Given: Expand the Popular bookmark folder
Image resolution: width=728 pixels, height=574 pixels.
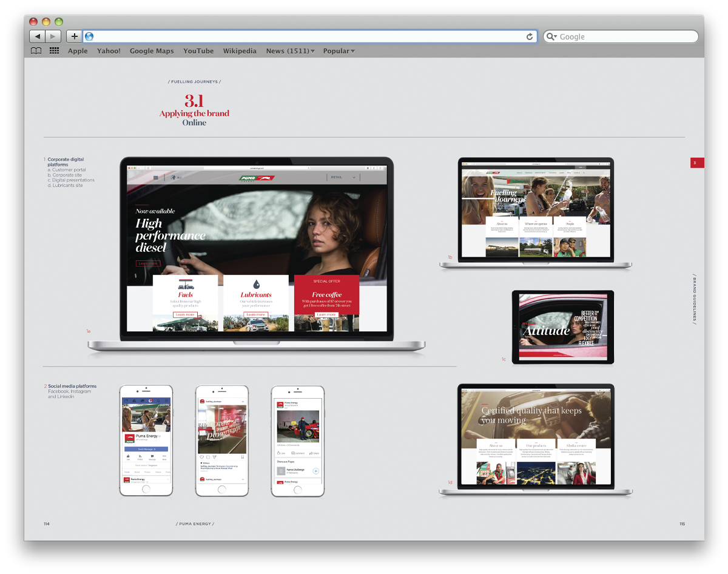Looking at the screenshot, I should click(x=339, y=51).
